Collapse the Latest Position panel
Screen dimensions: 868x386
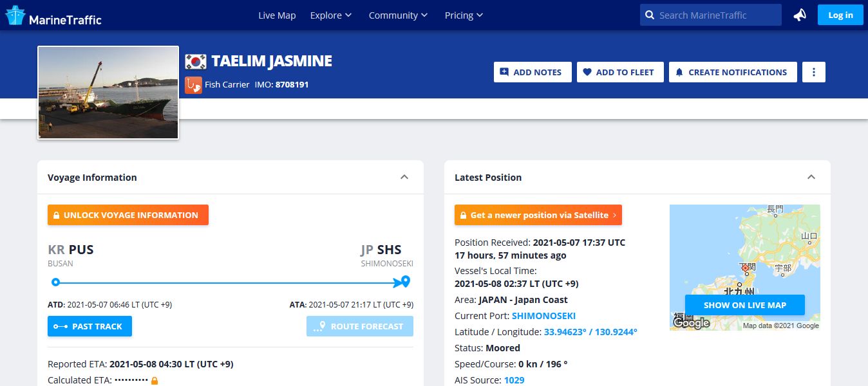point(811,177)
